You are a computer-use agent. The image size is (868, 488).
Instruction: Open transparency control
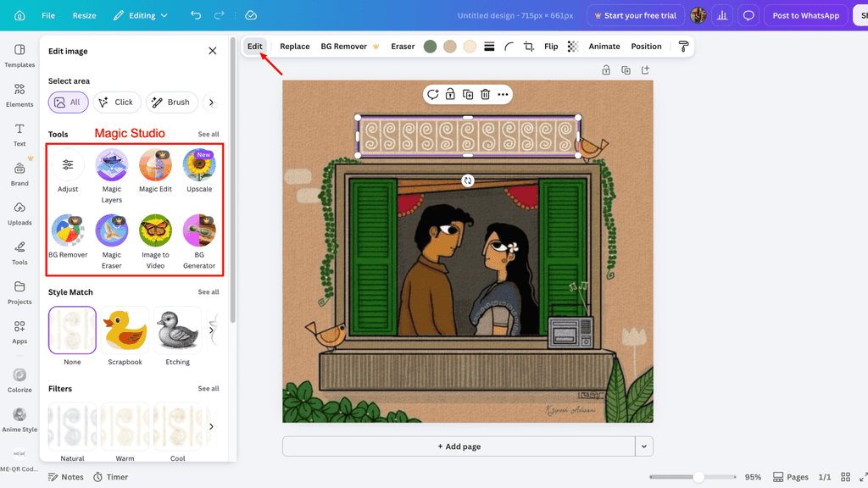[x=573, y=47]
